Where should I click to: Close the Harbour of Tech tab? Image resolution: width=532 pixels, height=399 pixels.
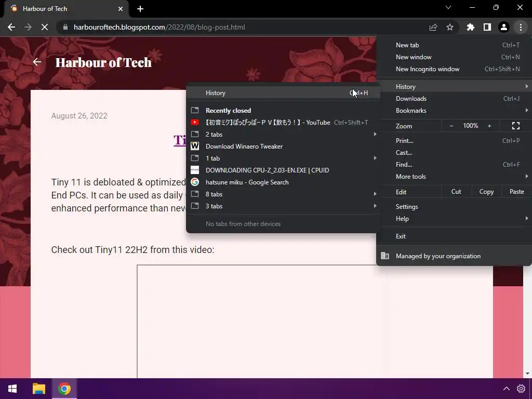coord(121,9)
